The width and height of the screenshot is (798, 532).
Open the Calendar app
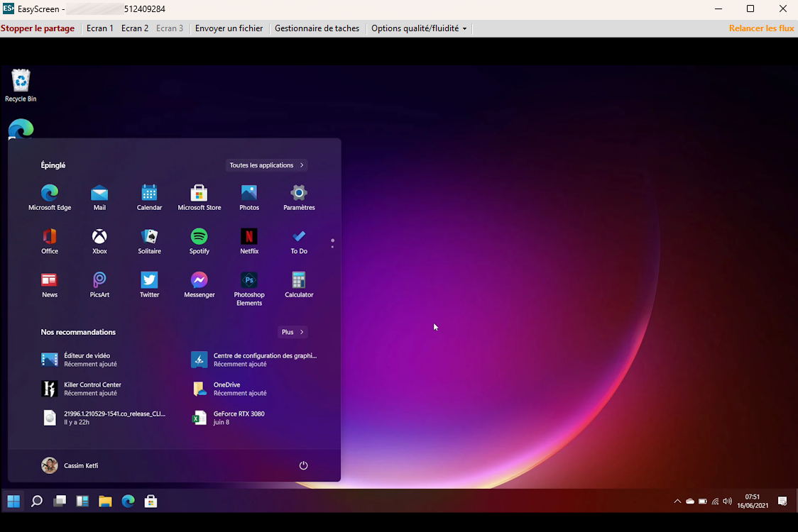point(149,197)
